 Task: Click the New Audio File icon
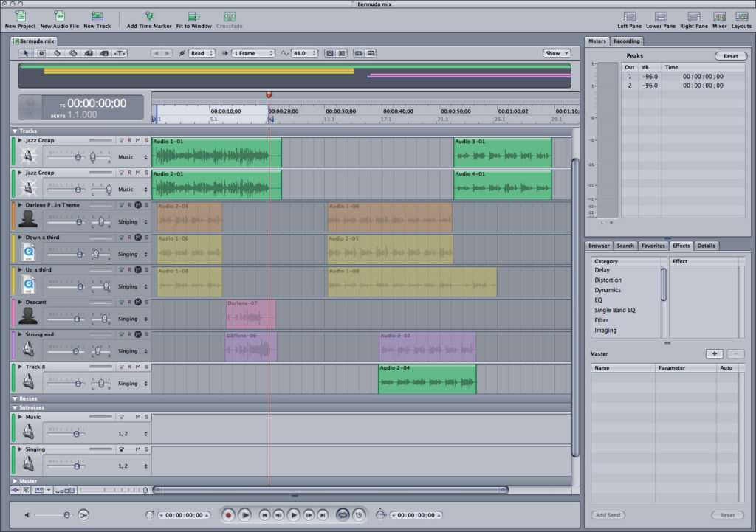point(59,16)
